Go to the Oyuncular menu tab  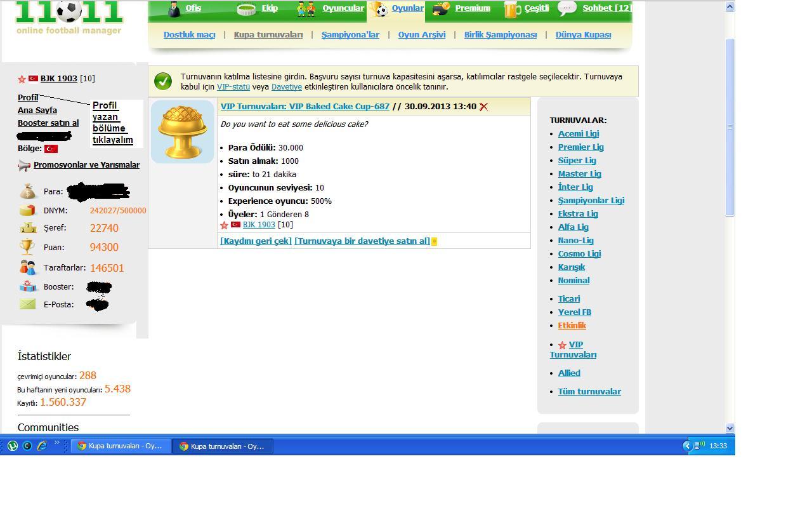pyautogui.click(x=343, y=8)
